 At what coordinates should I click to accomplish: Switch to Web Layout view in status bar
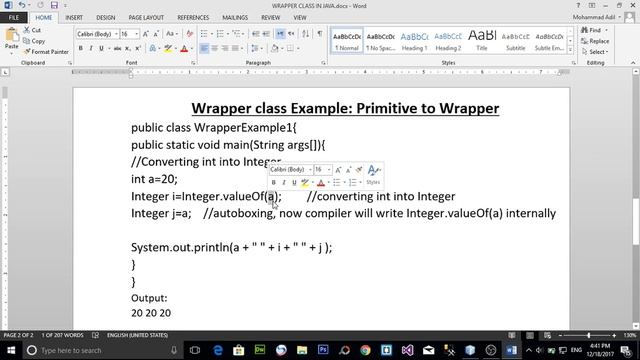[547, 335]
